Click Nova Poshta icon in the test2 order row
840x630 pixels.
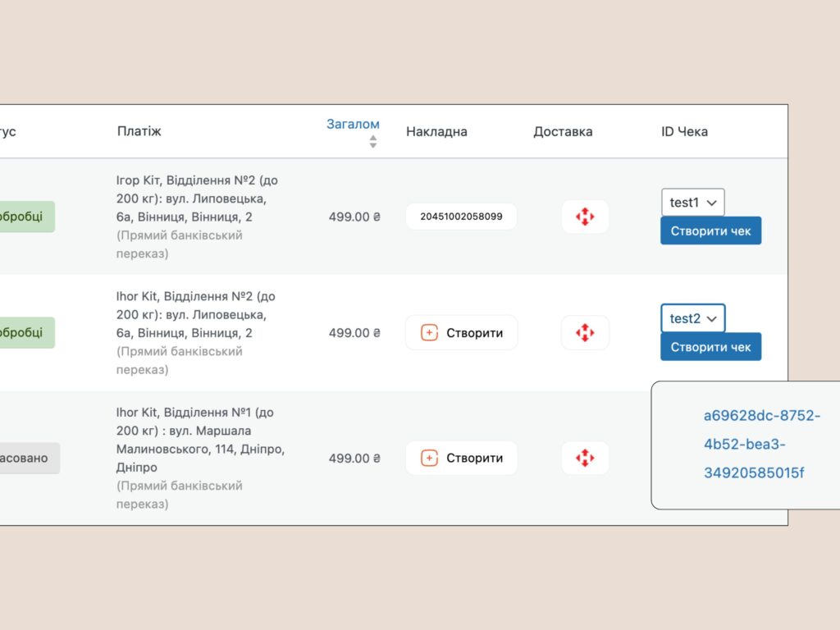click(x=585, y=332)
